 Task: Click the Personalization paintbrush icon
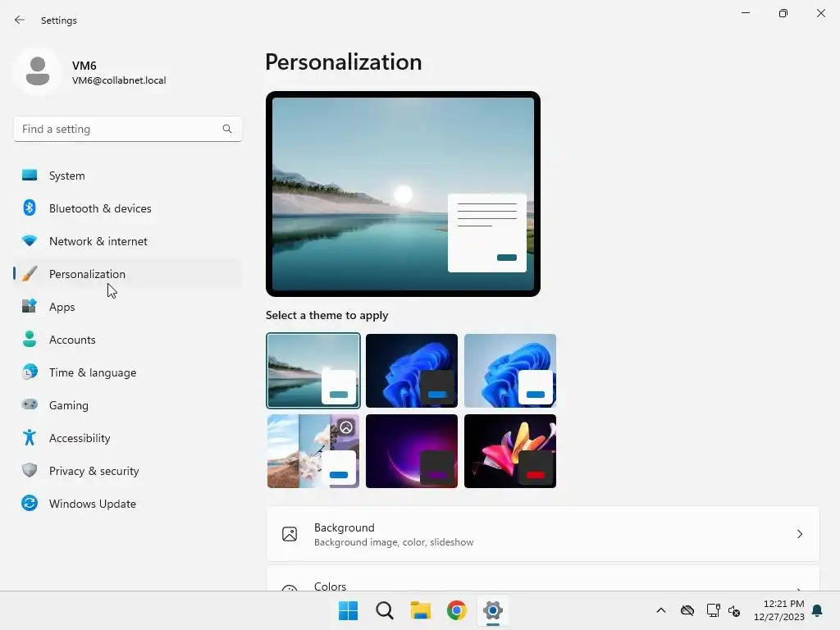tap(30, 274)
